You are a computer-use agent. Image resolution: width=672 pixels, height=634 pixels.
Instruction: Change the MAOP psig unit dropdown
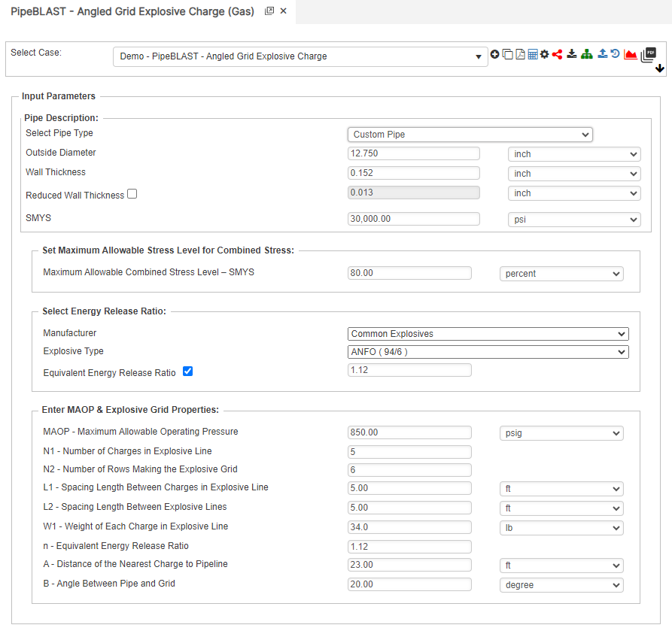pos(561,433)
